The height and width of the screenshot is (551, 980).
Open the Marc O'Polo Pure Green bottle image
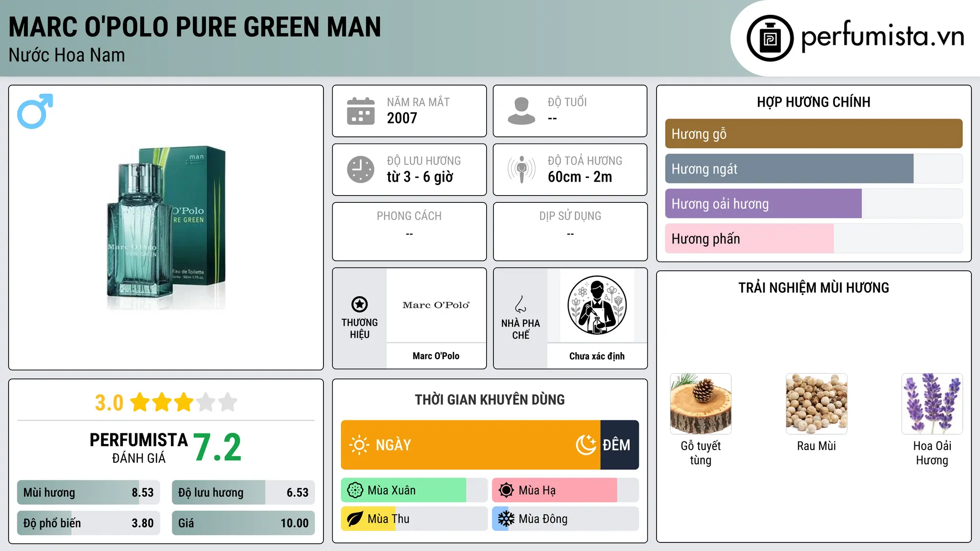pyautogui.click(x=166, y=228)
